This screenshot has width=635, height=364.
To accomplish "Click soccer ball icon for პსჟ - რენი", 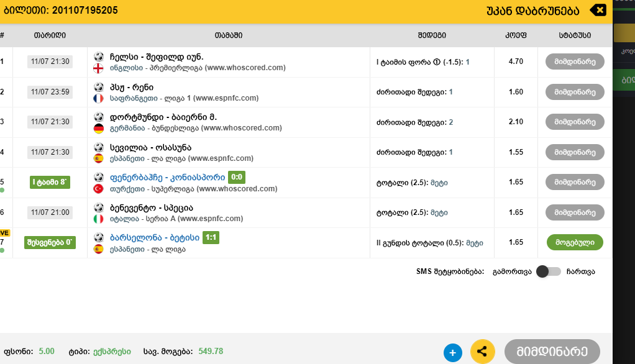I will (x=98, y=87).
